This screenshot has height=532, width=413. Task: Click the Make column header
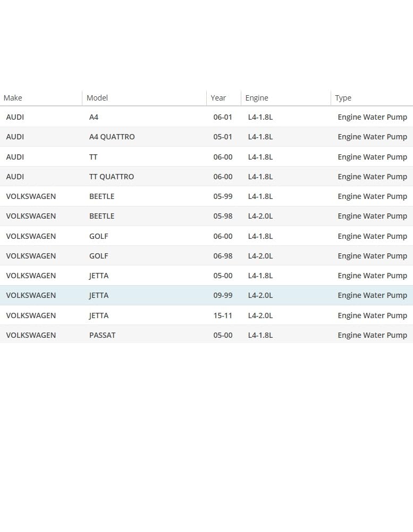[x=13, y=98]
